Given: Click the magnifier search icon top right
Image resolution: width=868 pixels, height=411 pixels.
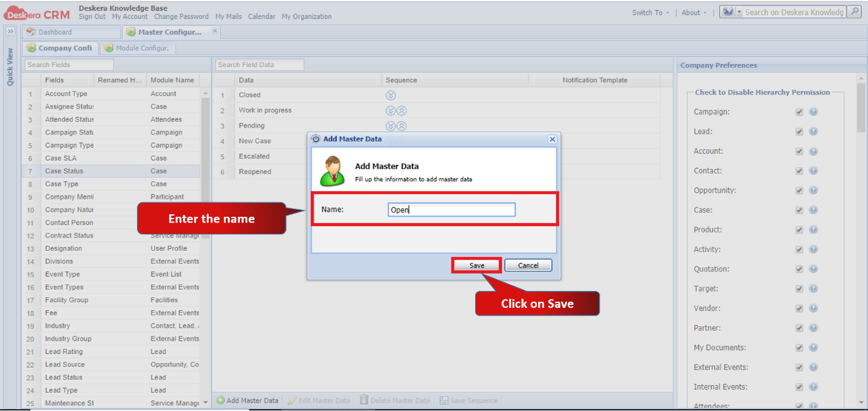Looking at the screenshot, I should (854, 12).
